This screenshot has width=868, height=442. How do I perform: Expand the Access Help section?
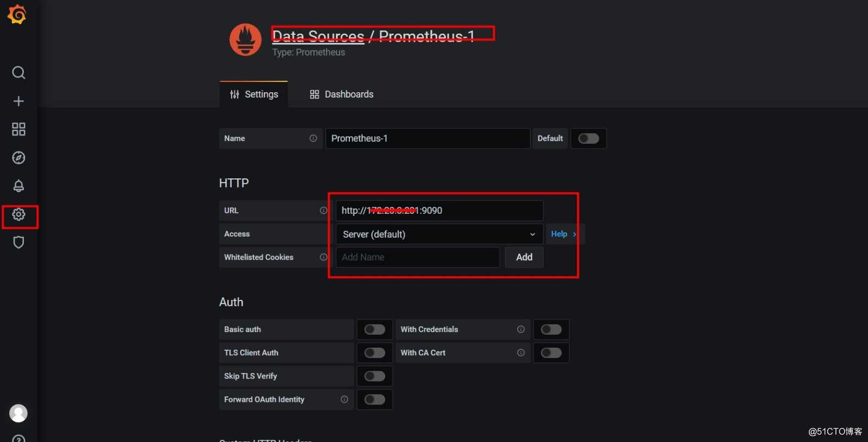point(564,234)
